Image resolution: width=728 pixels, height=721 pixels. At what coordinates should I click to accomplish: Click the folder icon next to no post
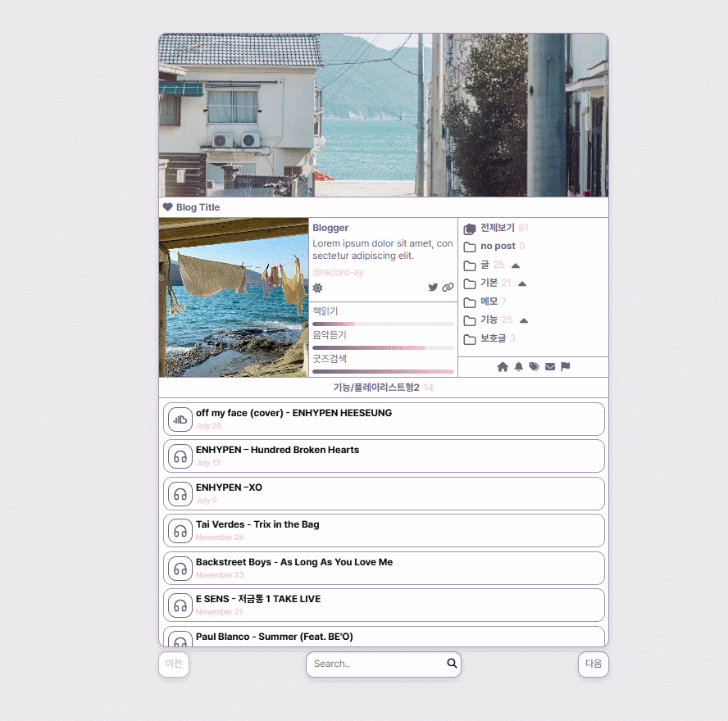470,247
